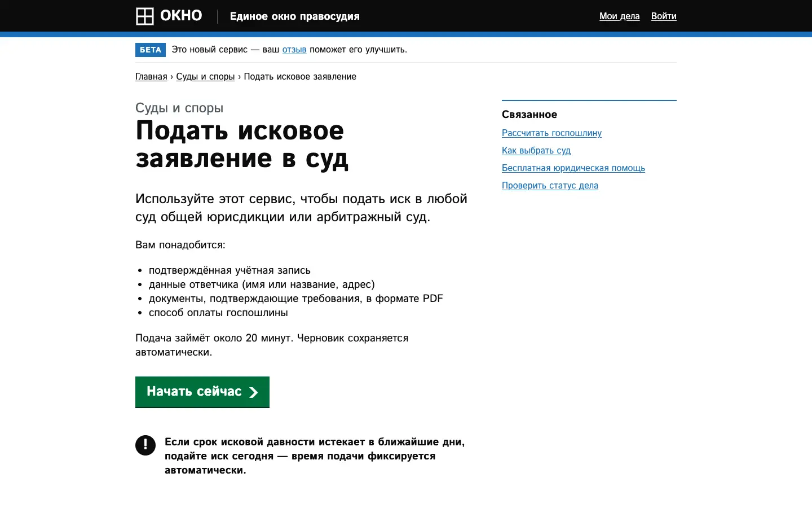This screenshot has height=508, width=812.
Task: Click the Связанное sidebar heading
Action: 529,115
